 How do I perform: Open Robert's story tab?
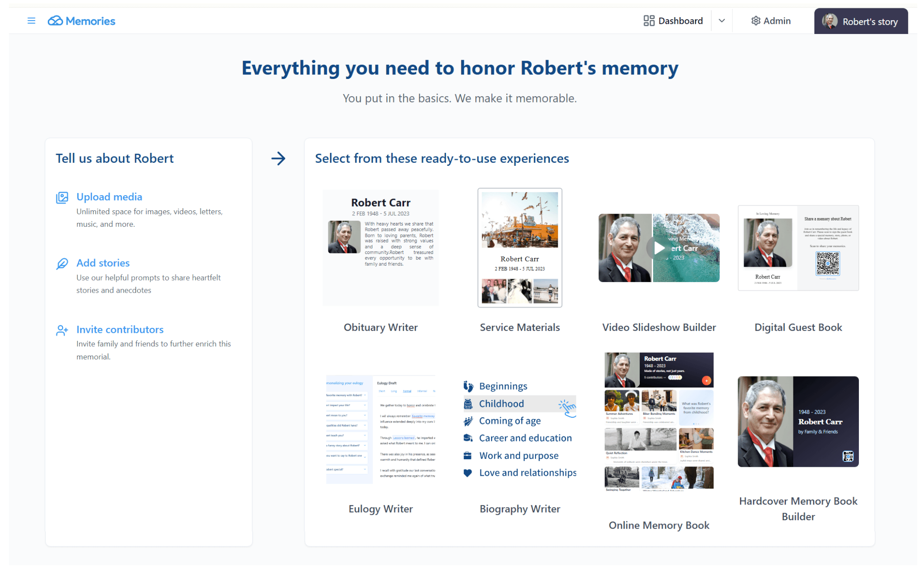click(861, 21)
